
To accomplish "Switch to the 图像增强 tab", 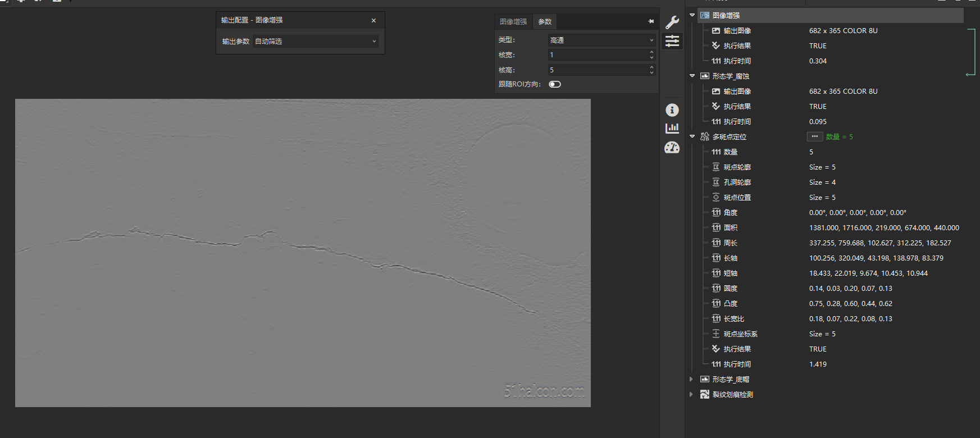I will [513, 21].
